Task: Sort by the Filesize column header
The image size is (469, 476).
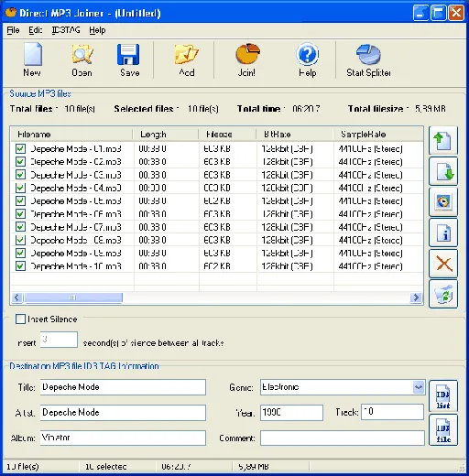Action: 227,135
